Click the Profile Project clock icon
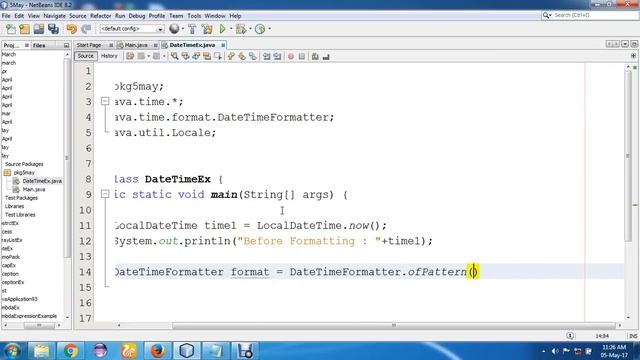Viewport: 640px width, 360px height. coord(260,29)
